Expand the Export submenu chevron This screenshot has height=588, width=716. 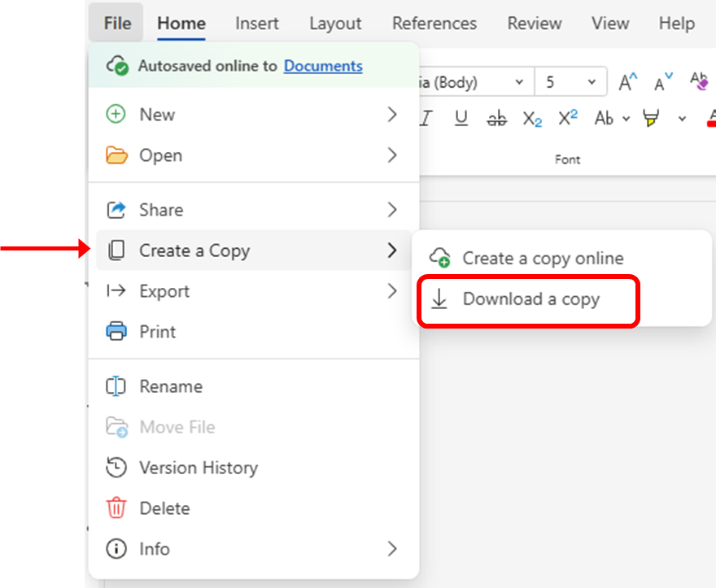[392, 291]
